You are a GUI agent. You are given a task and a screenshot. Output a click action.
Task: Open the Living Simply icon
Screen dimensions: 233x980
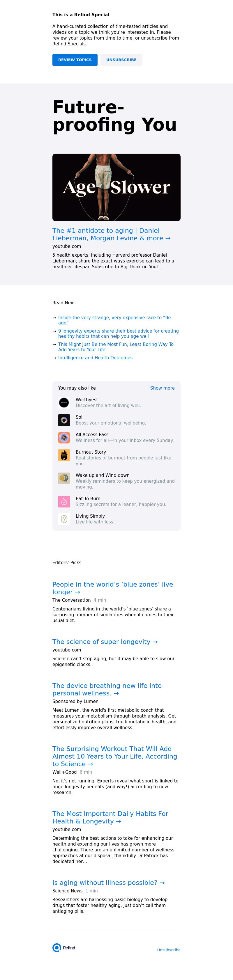coord(64,519)
